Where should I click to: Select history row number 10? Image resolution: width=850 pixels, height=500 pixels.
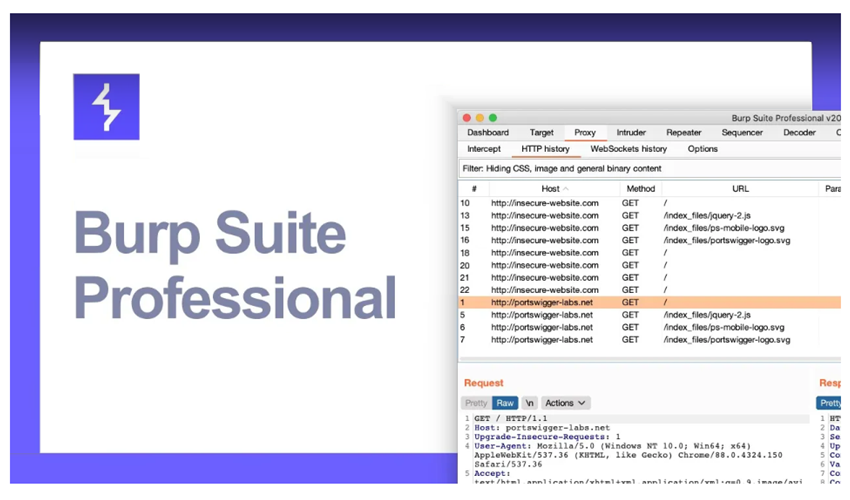click(x=650, y=203)
